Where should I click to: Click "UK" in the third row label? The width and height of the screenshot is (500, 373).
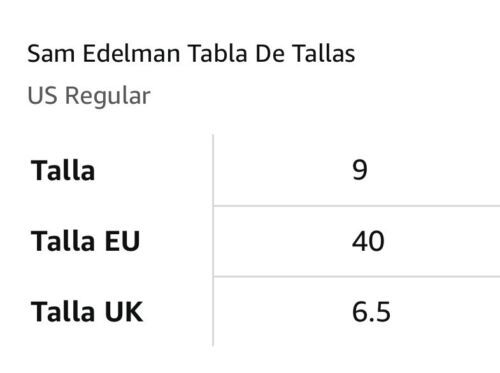(124, 312)
